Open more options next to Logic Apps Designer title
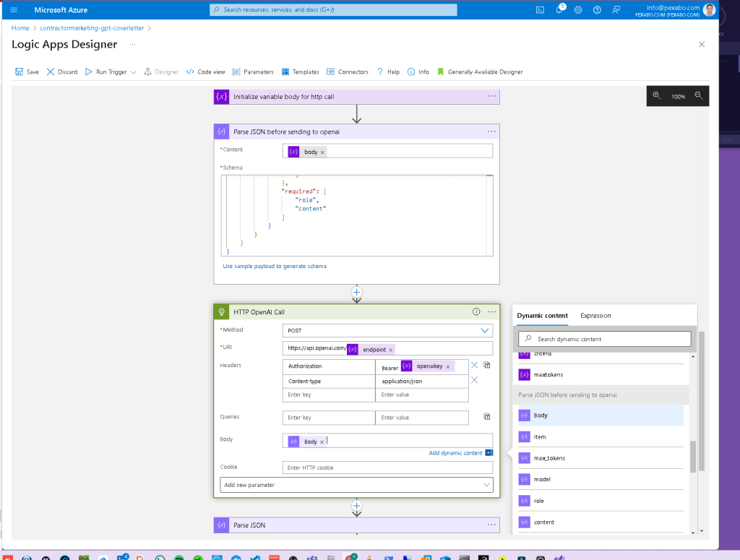 coord(133,44)
